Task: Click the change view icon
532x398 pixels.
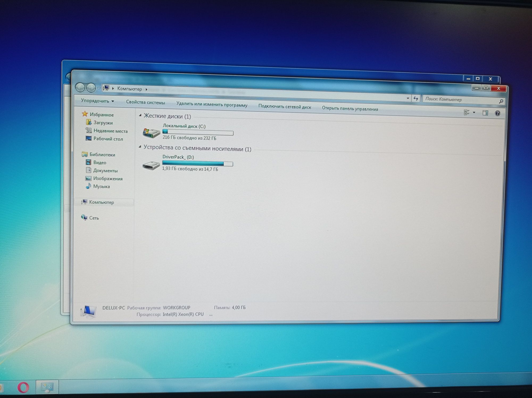Action: [x=467, y=112]
